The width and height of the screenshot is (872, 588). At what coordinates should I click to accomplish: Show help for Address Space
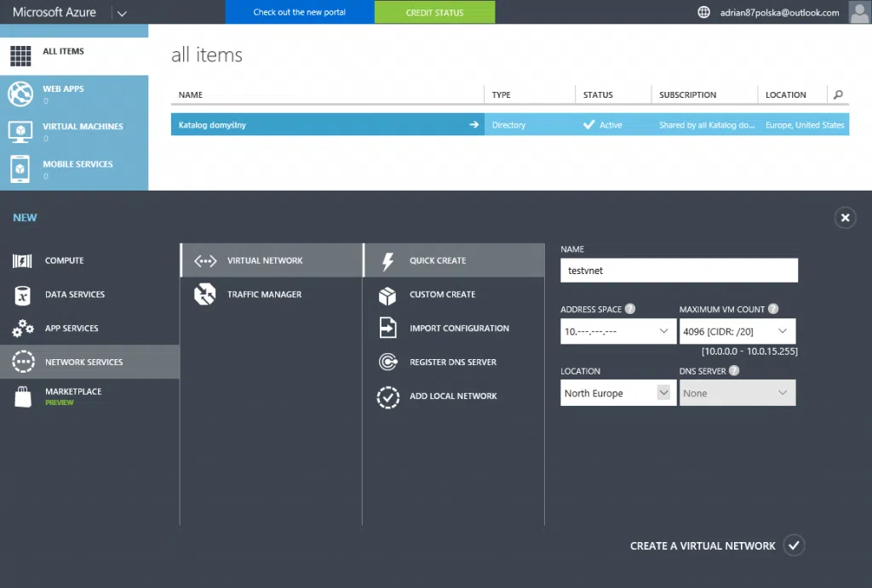[630, 310]
